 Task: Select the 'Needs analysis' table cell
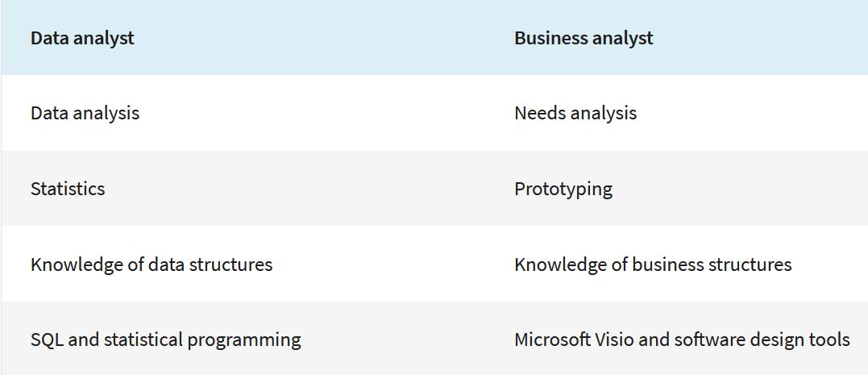click(x=575, y=113)
